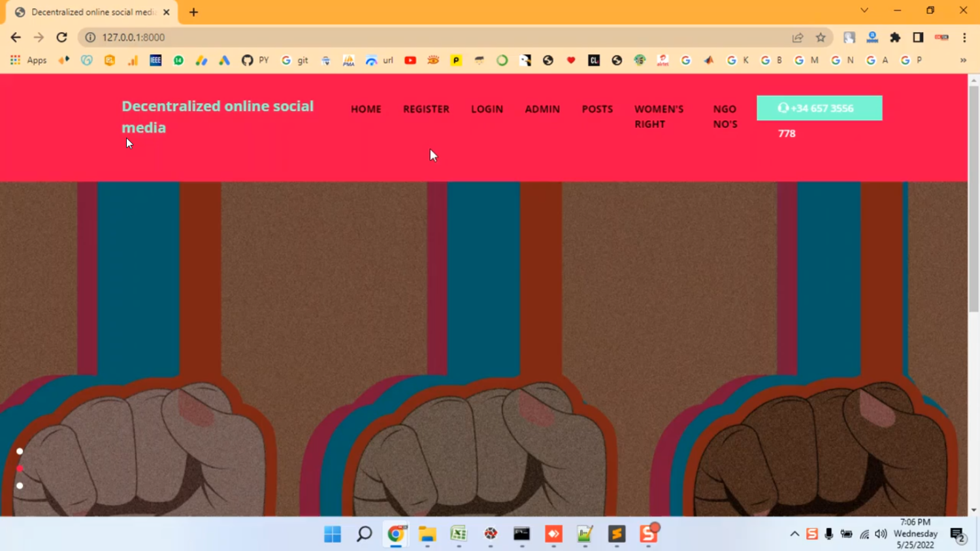The image size is (980, 551).
Task: Go to NGO NO'S page
Action: [725, 116]
